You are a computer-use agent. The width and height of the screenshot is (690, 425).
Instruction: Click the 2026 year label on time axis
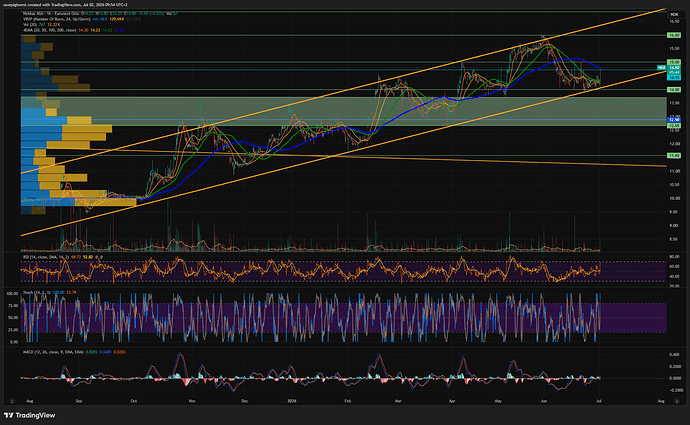[x=292, y=401]
